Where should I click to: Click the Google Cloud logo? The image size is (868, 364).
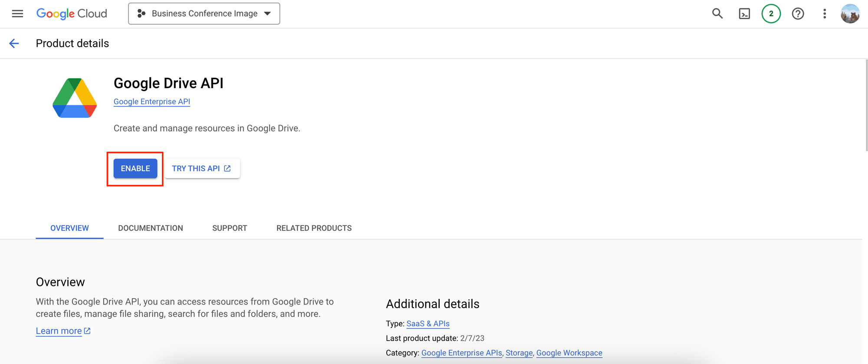coord(72,13)
